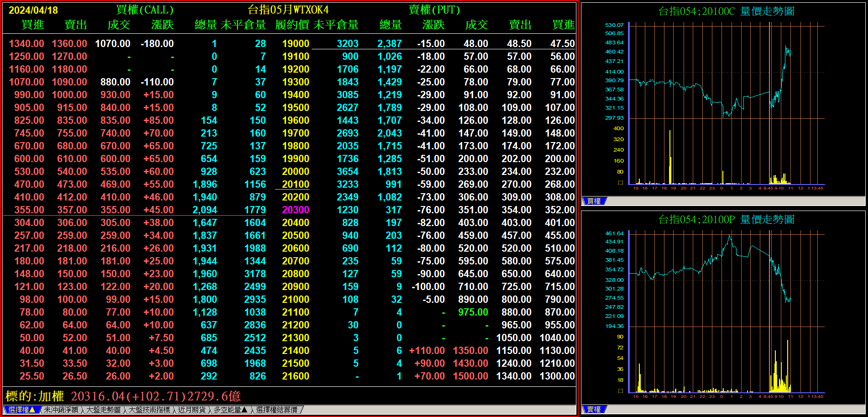
Task: Select the 買權 tab under the call chart
Action: coord(594,201)
